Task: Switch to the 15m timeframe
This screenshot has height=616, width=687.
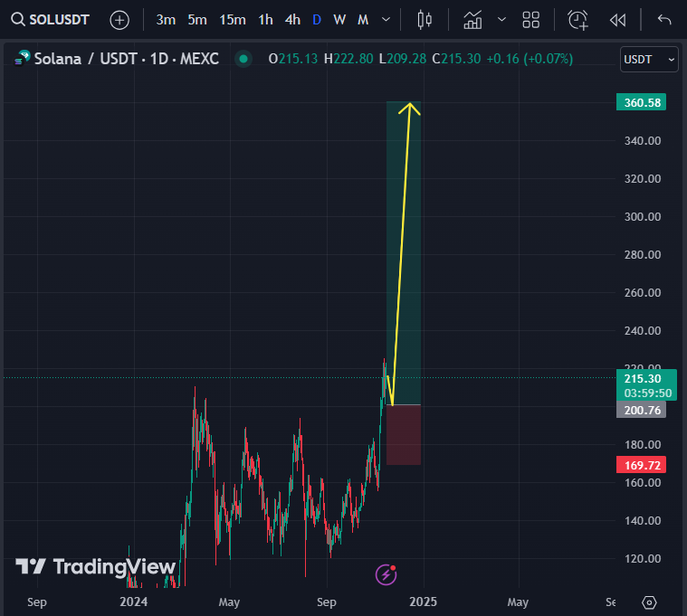Action: coord(233,20)
